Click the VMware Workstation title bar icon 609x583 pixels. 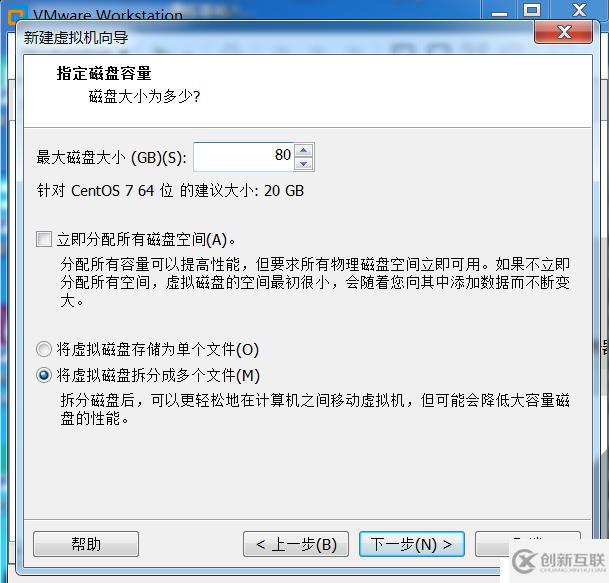coord(16,16)
